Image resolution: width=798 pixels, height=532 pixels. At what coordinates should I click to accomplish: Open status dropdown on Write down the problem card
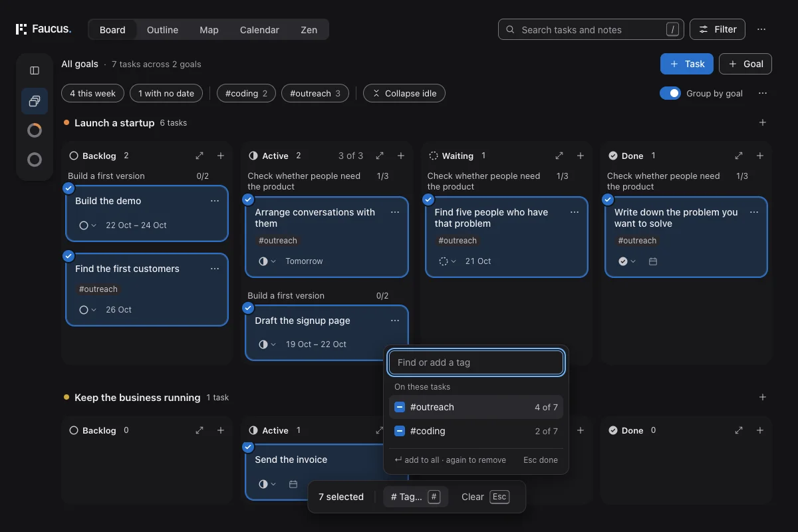(627, 261)
